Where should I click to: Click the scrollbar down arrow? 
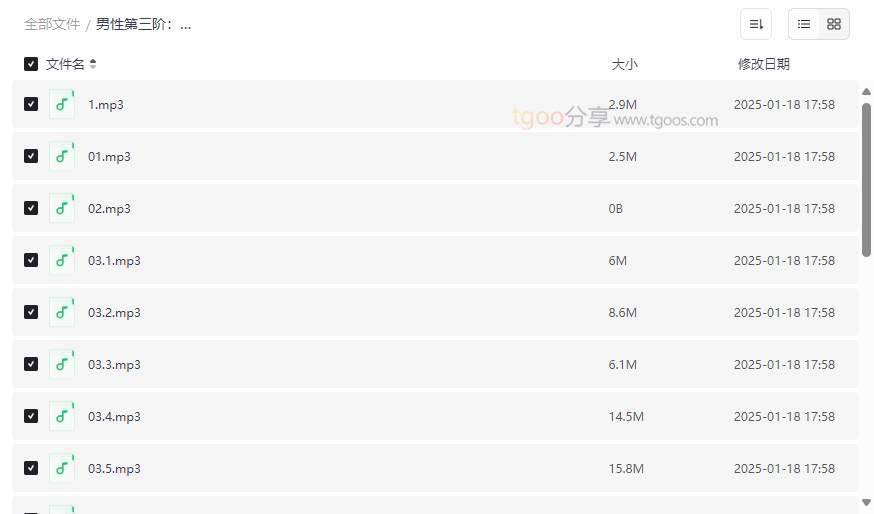[x=866, y=503]
